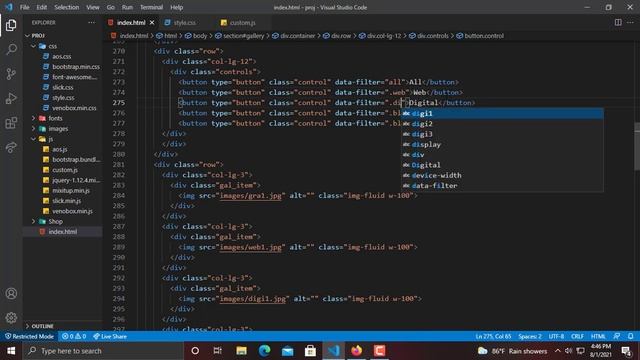Expand the images folder
Viewport: 640px width, 360px height.
(x=62, y=129)
